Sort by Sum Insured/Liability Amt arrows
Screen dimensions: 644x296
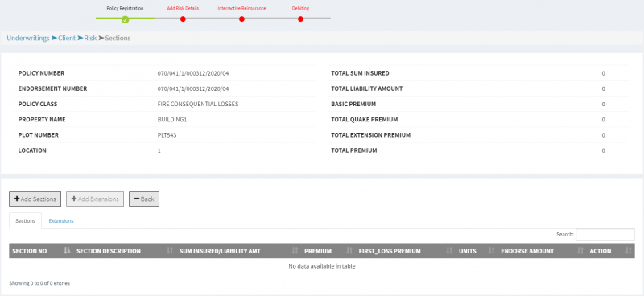pos(295,251)
